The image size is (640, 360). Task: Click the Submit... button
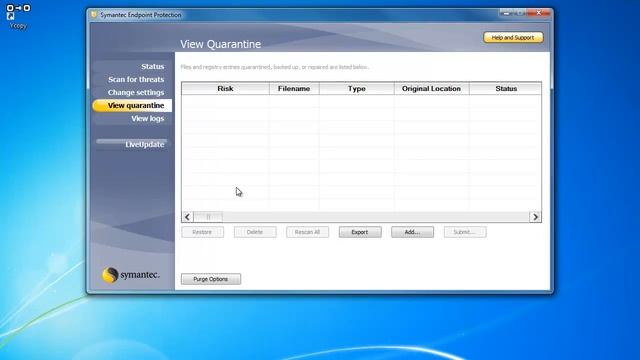(465, 232)
